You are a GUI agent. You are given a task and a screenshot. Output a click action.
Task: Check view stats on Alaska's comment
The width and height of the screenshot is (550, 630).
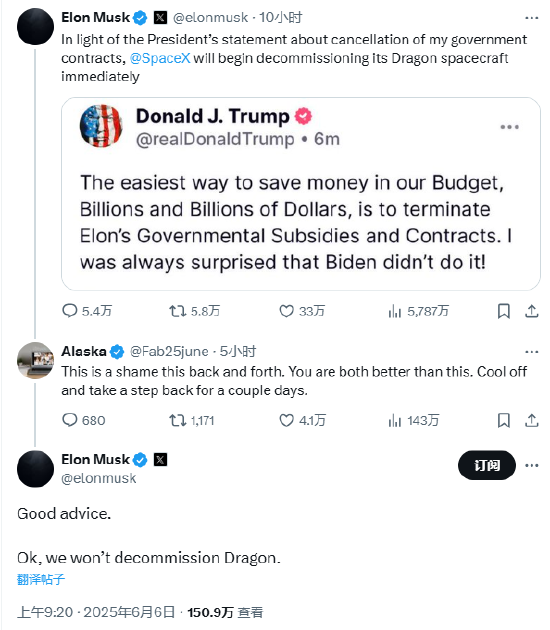395,420
